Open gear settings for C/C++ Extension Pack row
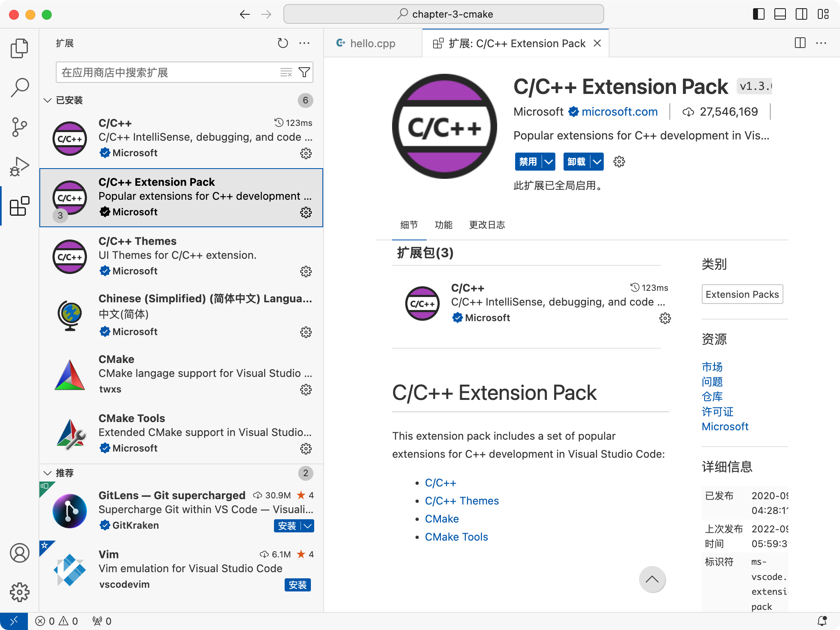The width and height of the screenshot is (840, 630). click(306, 212)
